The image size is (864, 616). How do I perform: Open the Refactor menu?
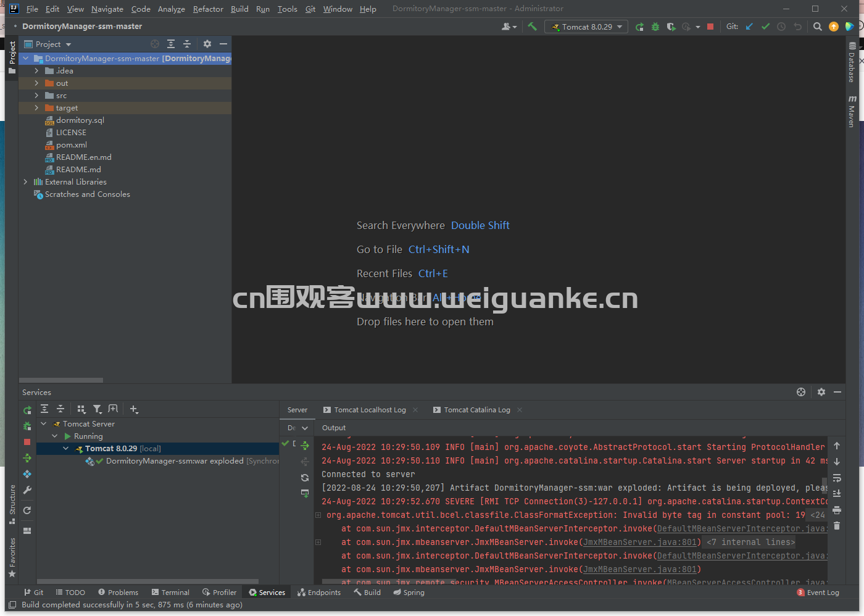[208, 9]
